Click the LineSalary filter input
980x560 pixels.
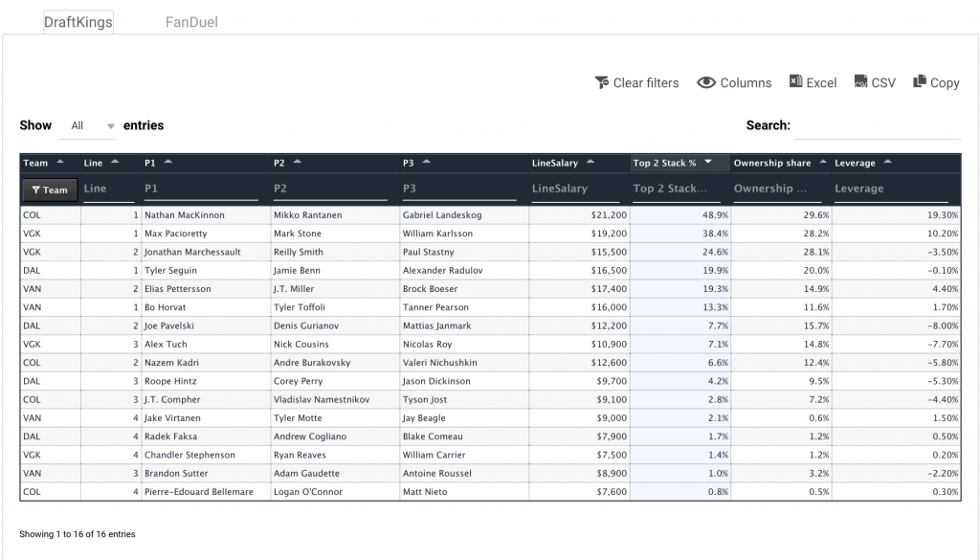point(575,190)
